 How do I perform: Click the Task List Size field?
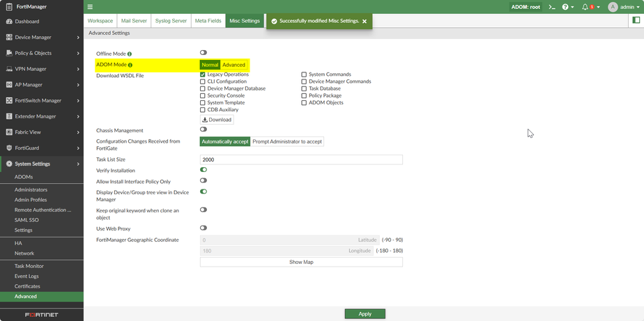coord(301,159)
